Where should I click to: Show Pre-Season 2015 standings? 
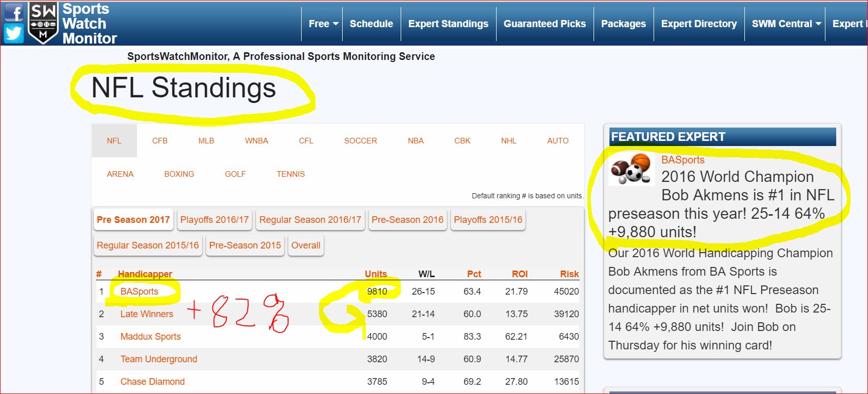click(x=245, y=245)
